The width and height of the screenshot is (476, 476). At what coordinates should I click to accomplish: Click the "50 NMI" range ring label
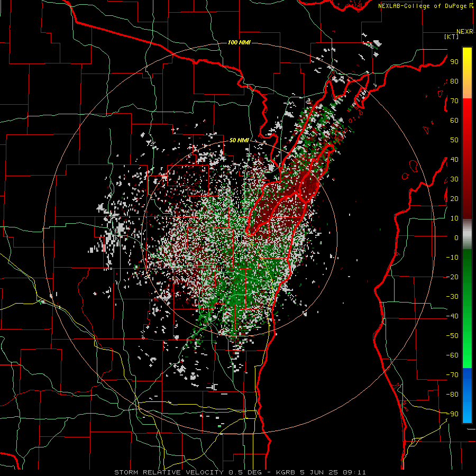(239, 140)
